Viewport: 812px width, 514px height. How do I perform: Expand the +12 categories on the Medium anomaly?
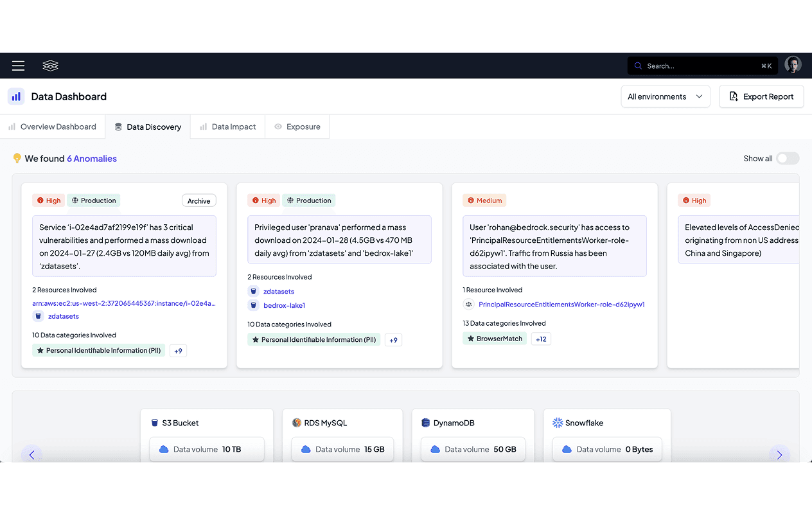[542, 339]
